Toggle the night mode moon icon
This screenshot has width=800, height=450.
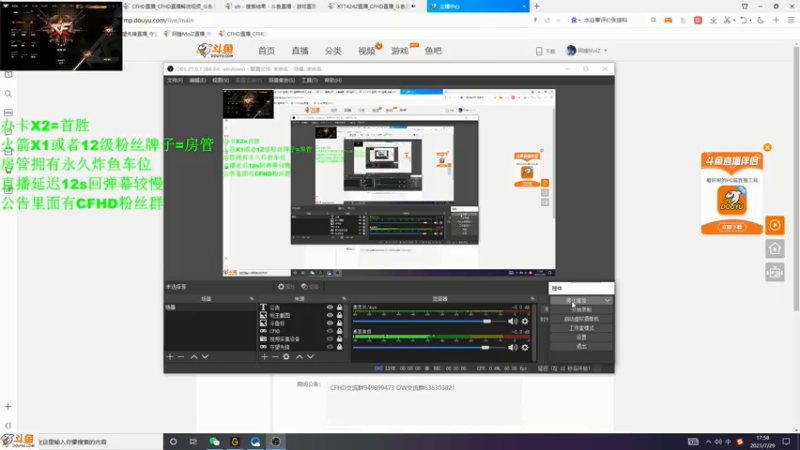tap(761, 20)
